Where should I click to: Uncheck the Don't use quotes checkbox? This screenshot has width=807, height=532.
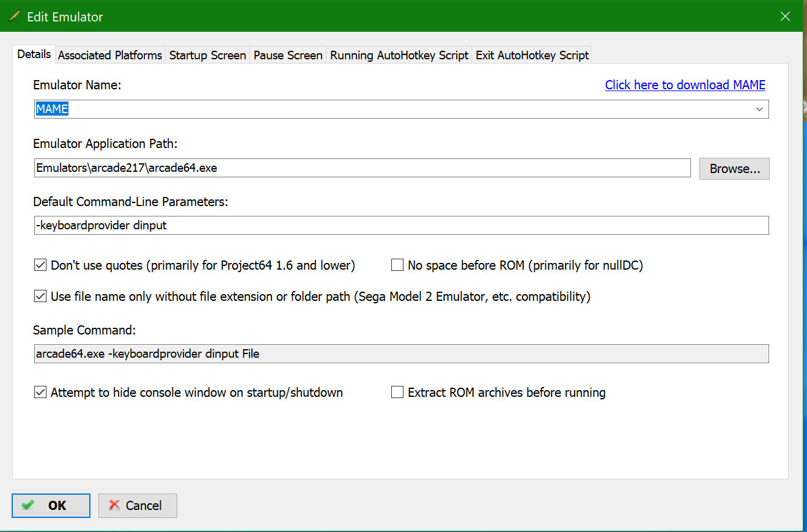40,265
